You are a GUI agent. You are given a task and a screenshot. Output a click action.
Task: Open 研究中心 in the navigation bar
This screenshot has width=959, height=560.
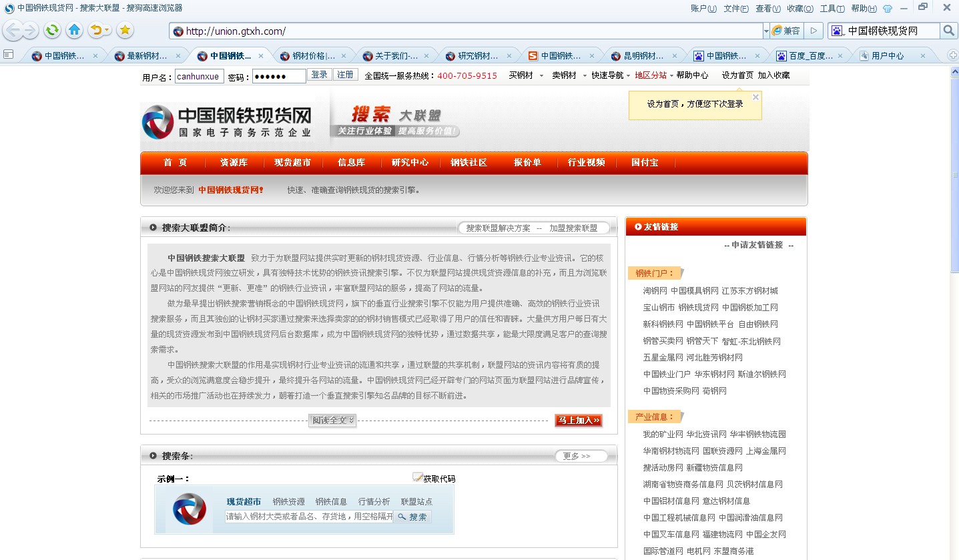tap(410, 163)
